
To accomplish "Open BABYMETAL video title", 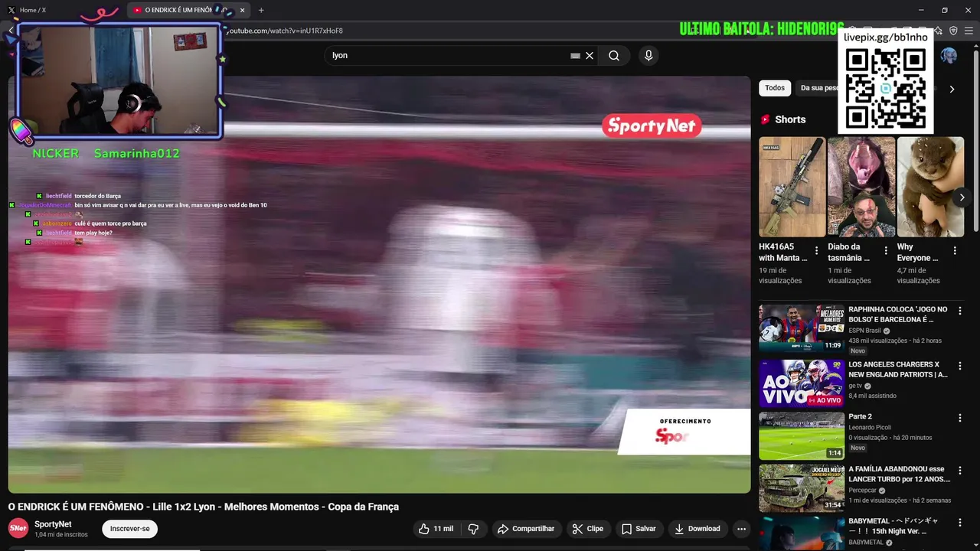I will (893, 526).
